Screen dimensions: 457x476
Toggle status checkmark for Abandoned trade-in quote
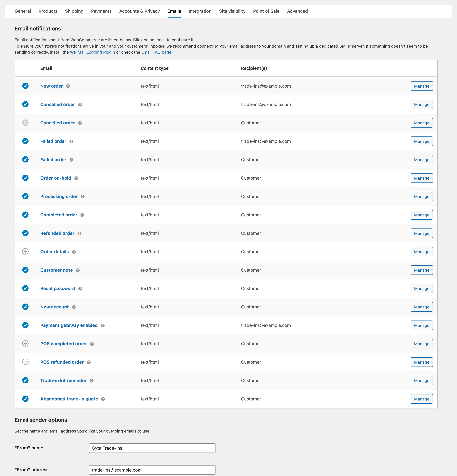[26, 399]
